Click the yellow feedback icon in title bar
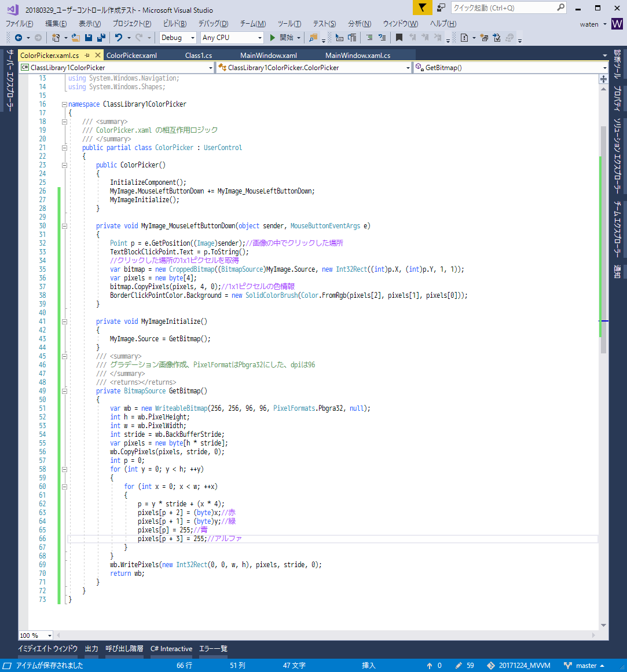The height and width of the screenshot is (672, 627). 422,8
